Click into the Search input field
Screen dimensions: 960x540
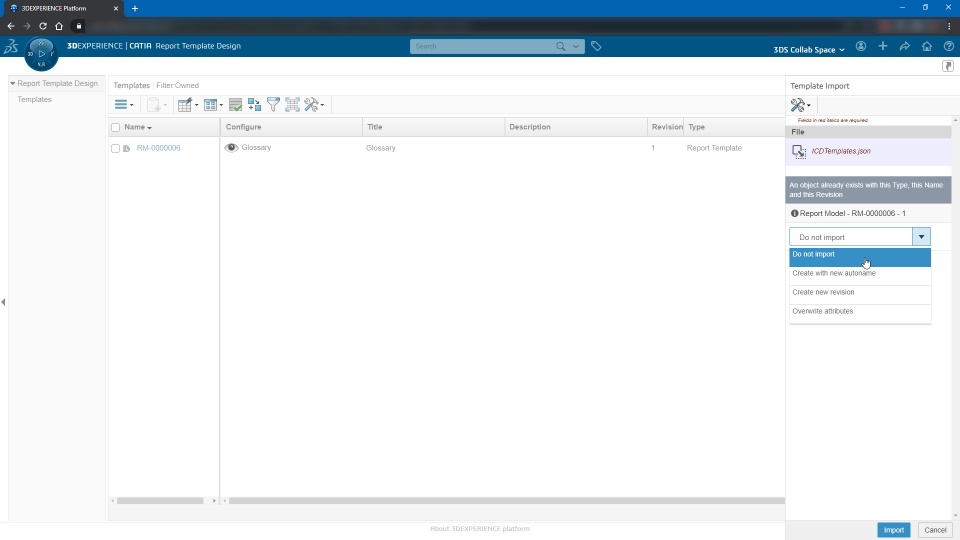click(x=482, y=47)
